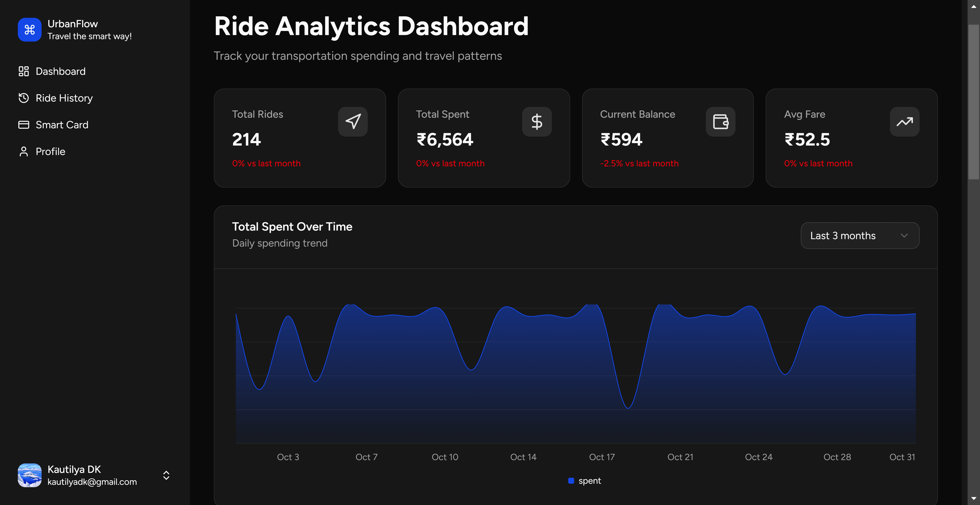
Task: Expand the account switcher chevrons next to Kautilya DK
Action: [166, 475]
